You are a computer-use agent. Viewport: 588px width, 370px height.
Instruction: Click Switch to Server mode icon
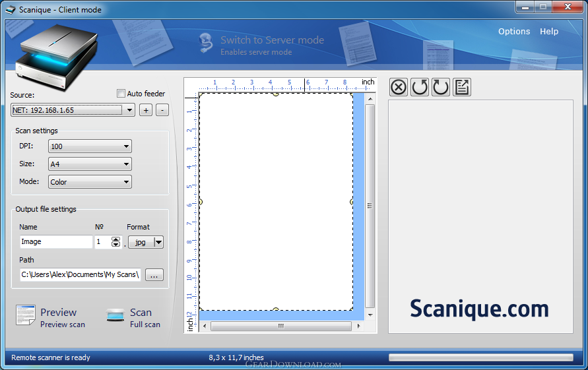205,43
